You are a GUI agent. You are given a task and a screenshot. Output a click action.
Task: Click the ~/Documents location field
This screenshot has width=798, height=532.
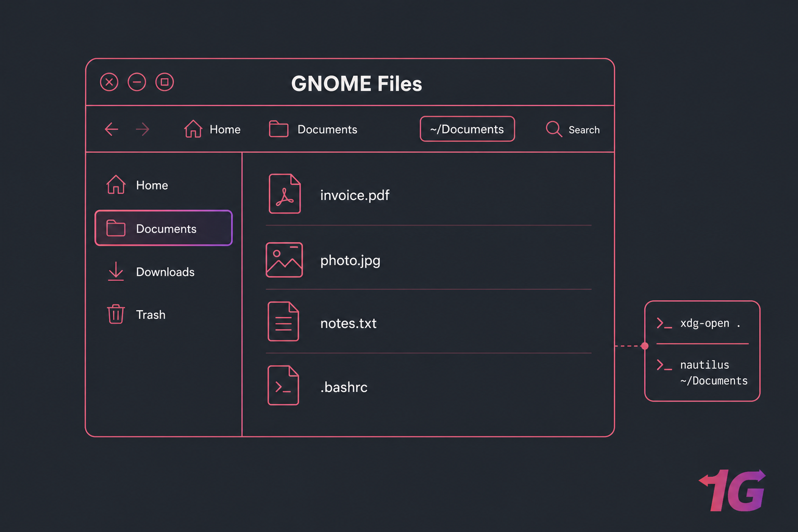pos(467,129)
